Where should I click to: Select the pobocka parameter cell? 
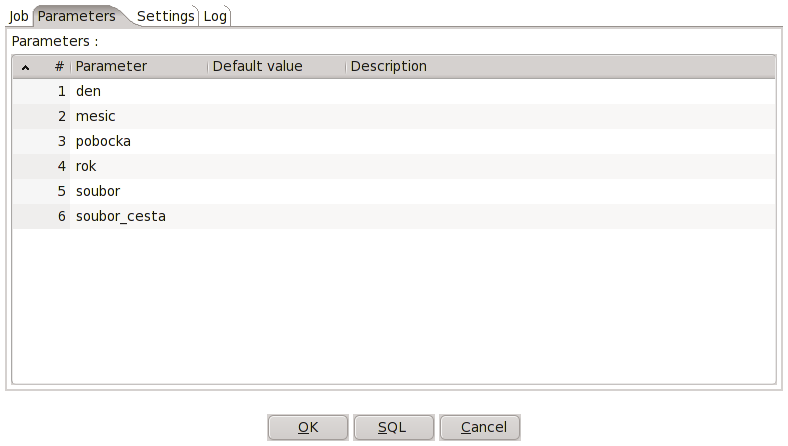(x=139, y=141)
